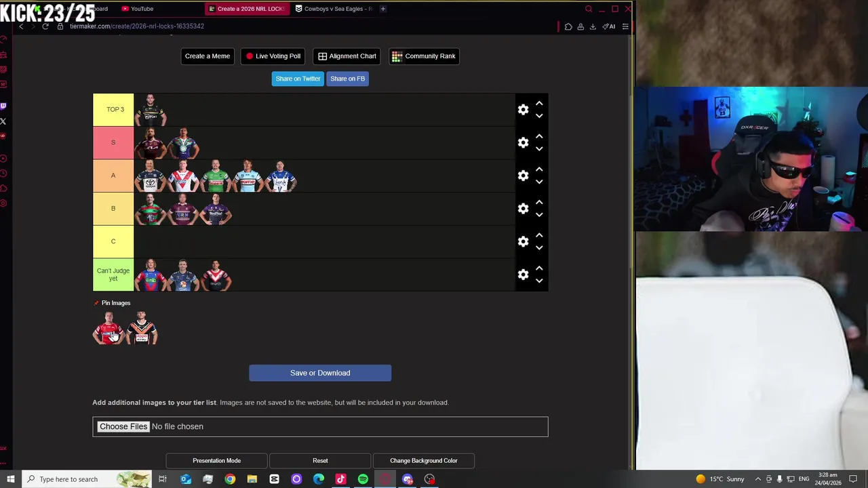Click Choose Files to upload images
This screenshot has width=868, height=488.
(123, 426)
